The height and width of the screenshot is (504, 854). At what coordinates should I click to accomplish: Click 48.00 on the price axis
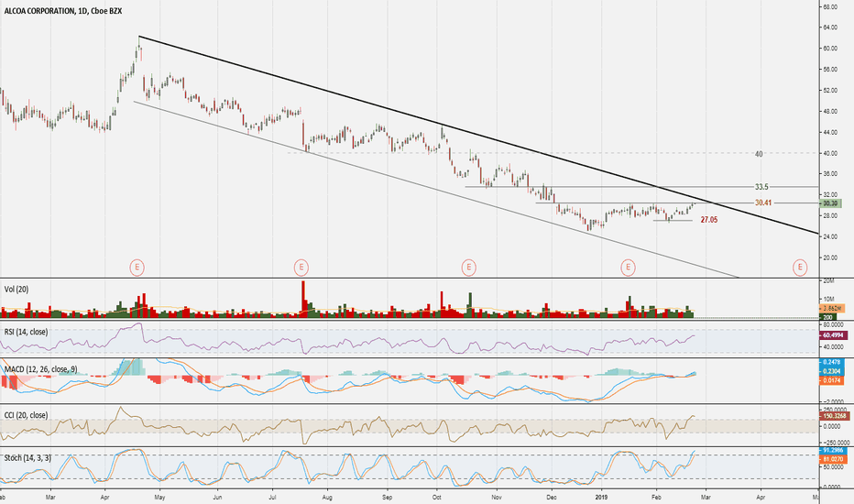point(830,112)
